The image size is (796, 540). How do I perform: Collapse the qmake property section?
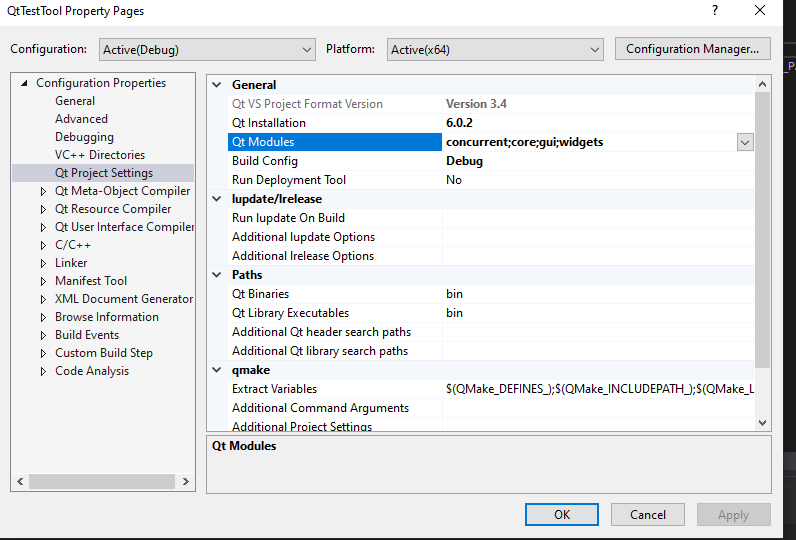point(217,370)
